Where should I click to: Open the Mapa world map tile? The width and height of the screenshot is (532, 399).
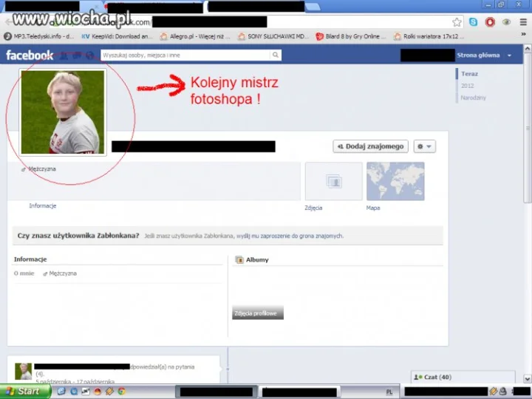pyautogui.click(x=395, y=181)
